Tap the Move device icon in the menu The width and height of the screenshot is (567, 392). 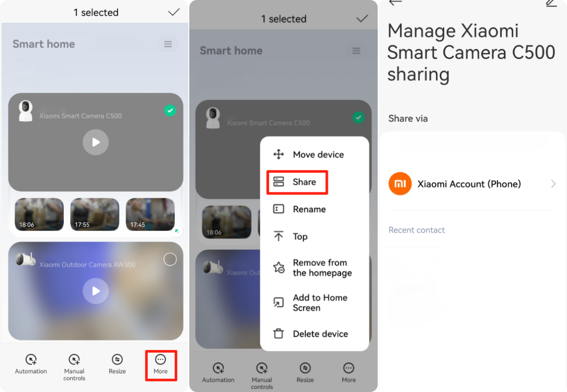278,155
